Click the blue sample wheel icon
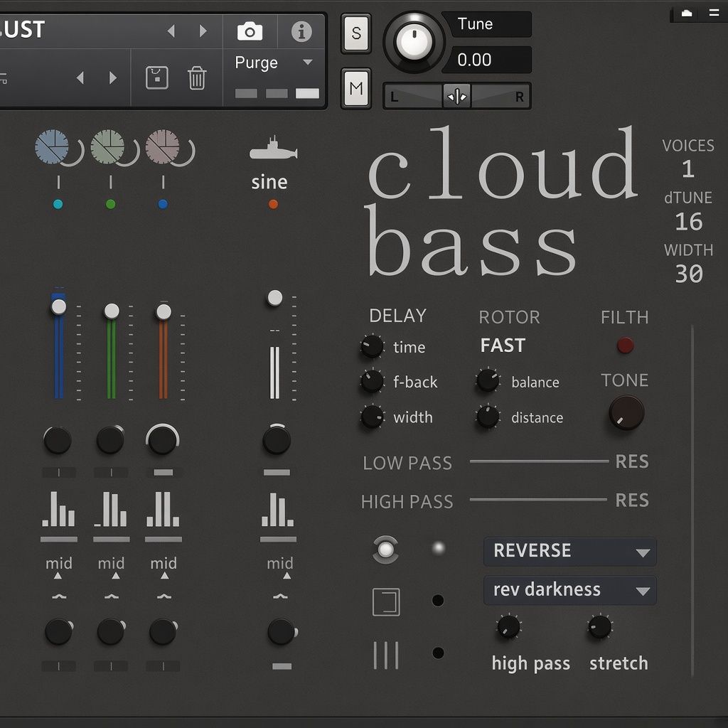 (52, 146)
